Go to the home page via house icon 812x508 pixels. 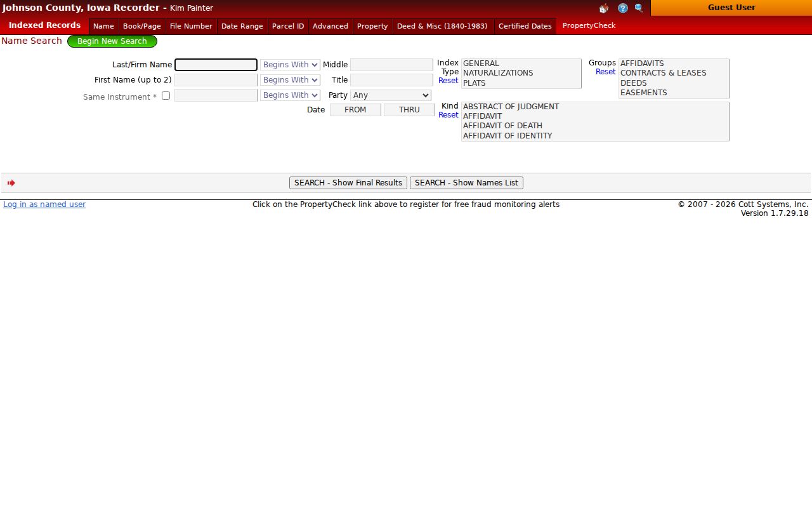[603, 8]
